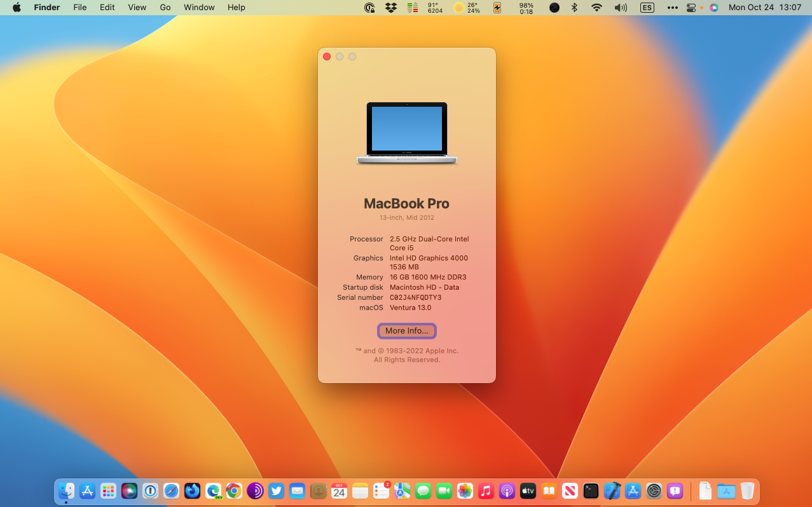This screenshot has width=812, height=507.
Task: Open Books from the Dock
Action: [x=549, y=490]
